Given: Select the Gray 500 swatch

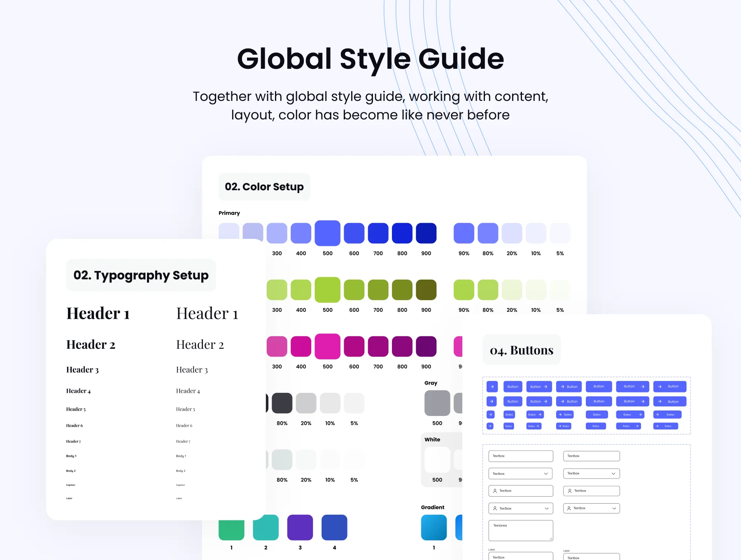Looking at the screenshot, I should [x=437, y=403].
